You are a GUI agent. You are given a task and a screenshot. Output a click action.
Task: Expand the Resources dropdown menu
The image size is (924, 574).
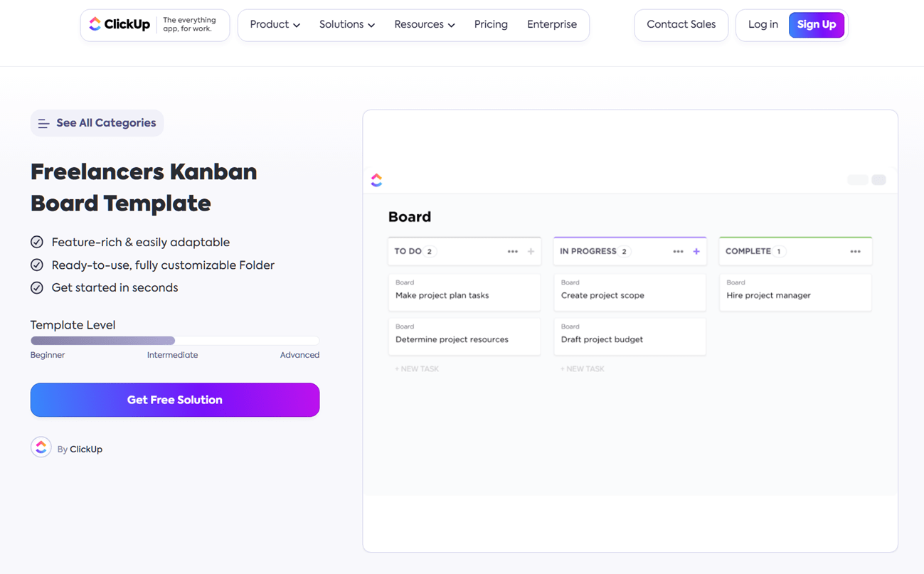[x=425, y=25]
